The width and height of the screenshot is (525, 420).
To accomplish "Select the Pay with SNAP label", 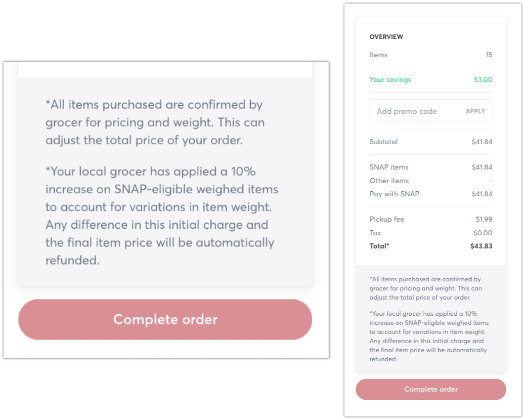I will click(x=394, y=194).
